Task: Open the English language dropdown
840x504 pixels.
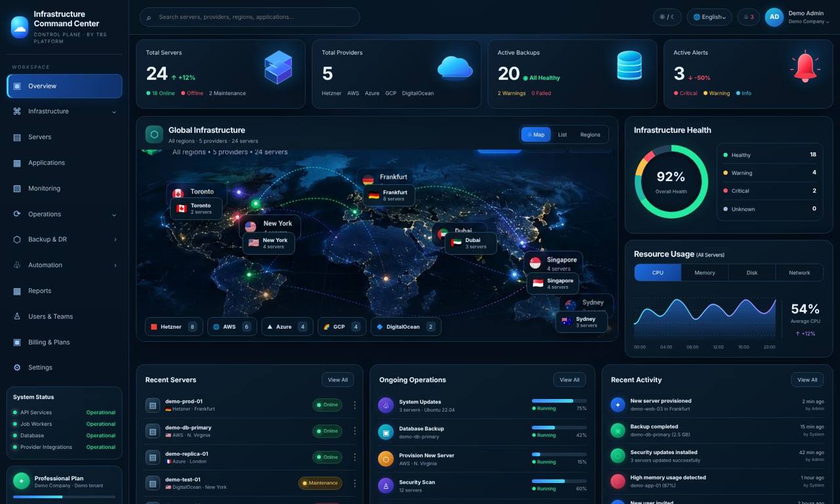Action: point(709,17)
